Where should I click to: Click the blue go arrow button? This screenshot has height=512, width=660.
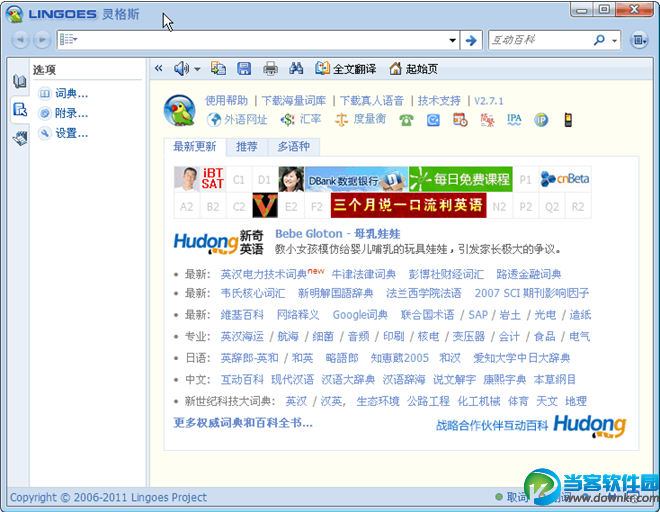coord(471,40)
